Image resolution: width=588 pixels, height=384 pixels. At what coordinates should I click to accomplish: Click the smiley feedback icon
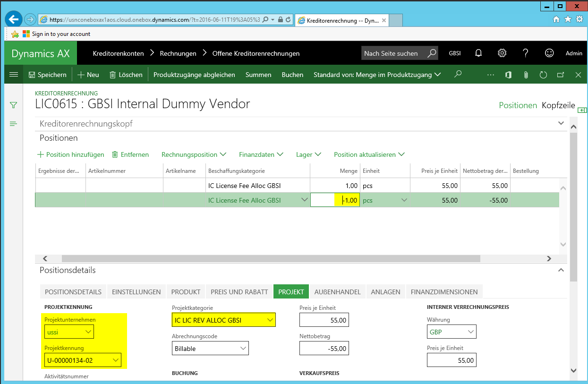click(549, 53)
